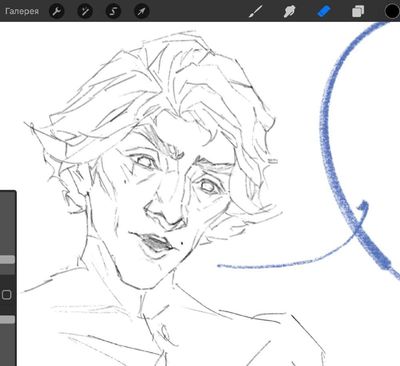Image resolution: width=400 pixels, height=366 pixels.
Task: Tap the square modify button on sidebar
Action: pyautogui.click(x=7, y=295)
